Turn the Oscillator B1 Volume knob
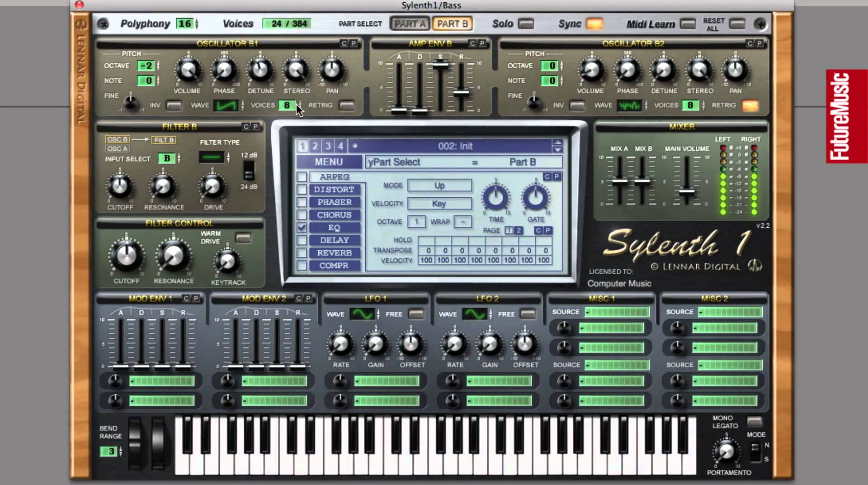 188,70
